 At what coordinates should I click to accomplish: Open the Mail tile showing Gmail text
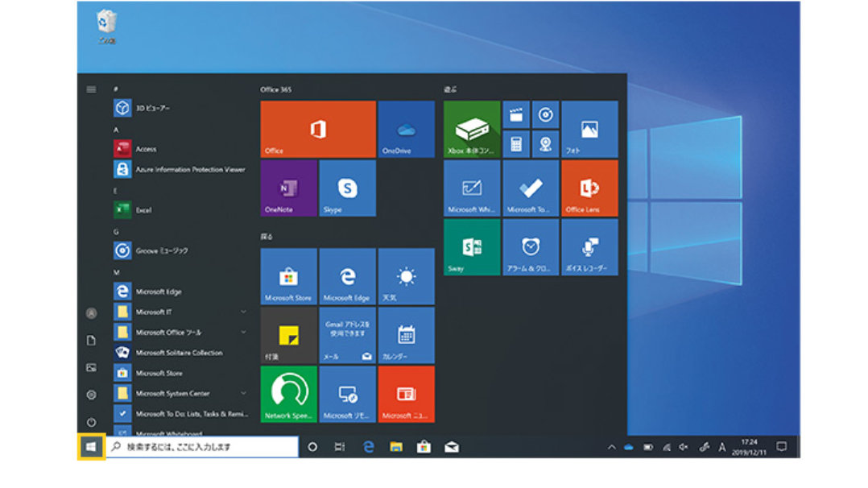click(x=347, y=335)
